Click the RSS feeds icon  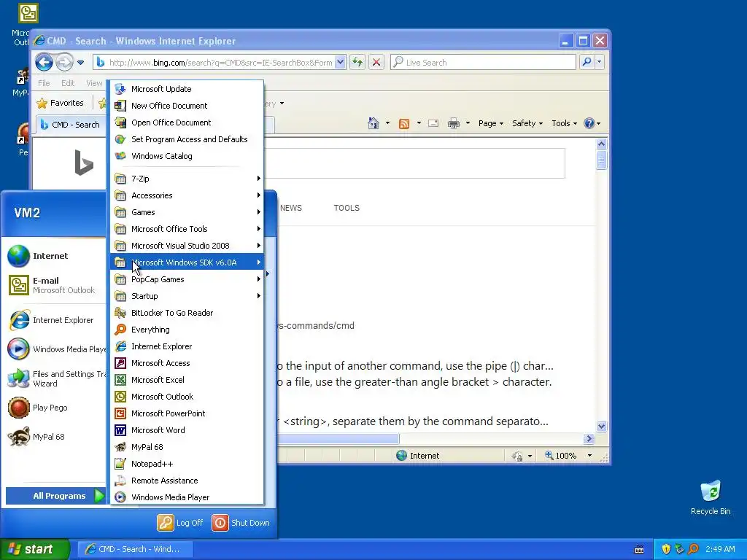coord(404,124)
